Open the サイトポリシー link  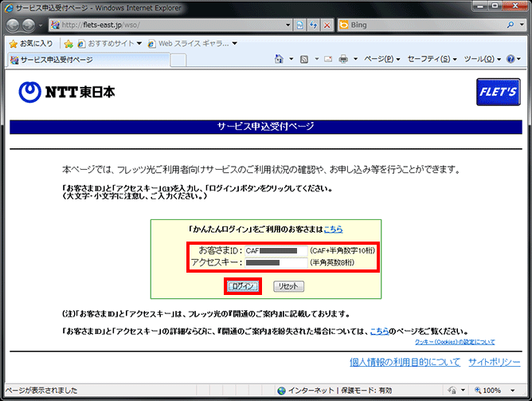coord(495,362)
